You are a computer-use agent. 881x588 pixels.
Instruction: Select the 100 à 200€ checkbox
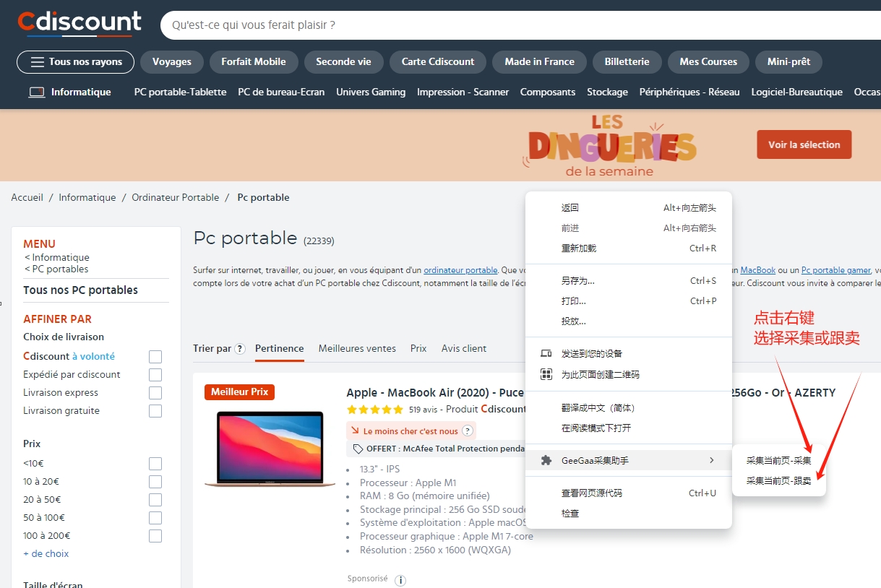pos(155,536)
